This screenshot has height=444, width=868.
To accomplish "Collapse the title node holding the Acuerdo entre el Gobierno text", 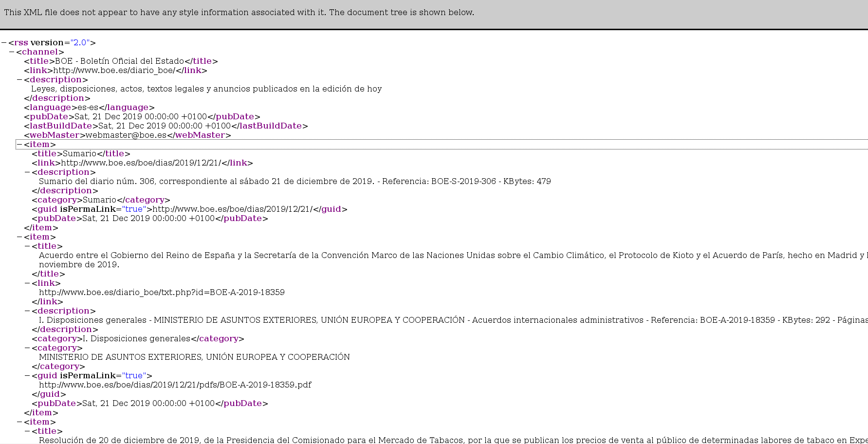I will click(27, 246).
